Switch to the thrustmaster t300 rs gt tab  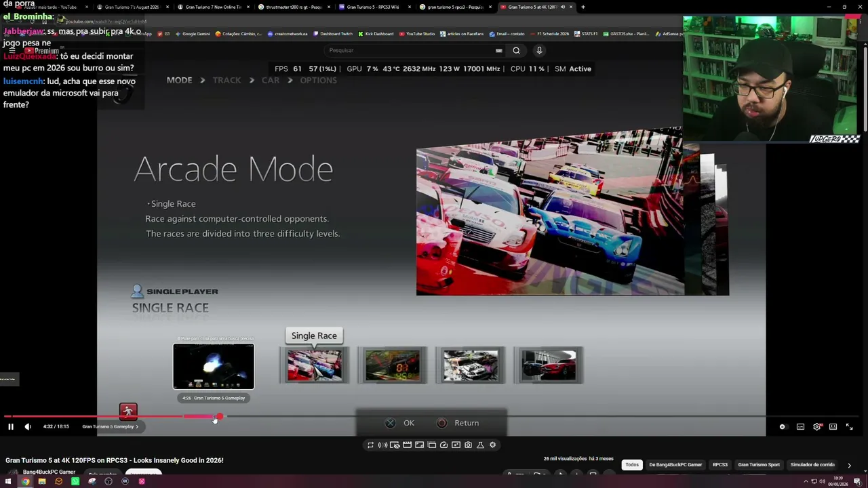click(294, 7)
